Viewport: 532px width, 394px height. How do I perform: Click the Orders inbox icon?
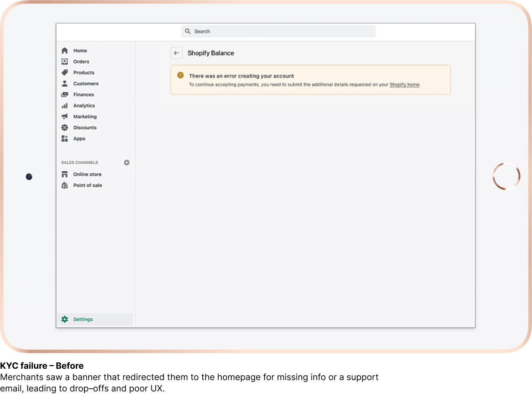click(65, 61)
